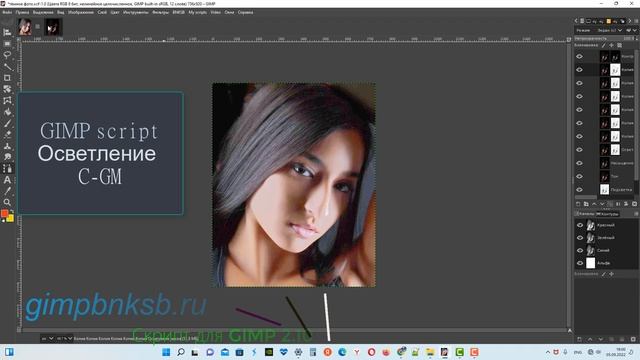Screen dimensions: 640x360
Task: Toggle visibility of Насыщение layer
Action: click(x=579, y=163)
